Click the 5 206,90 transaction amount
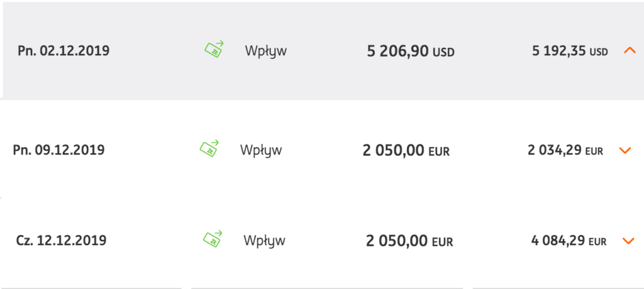 tap(397, 52)
